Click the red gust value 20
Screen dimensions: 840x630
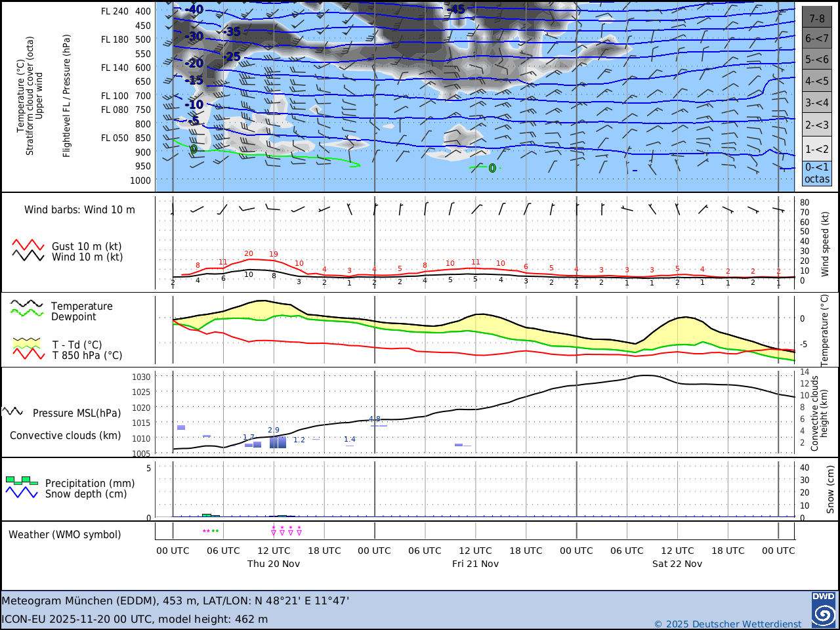pyautogui.click(x=249, y=253)
